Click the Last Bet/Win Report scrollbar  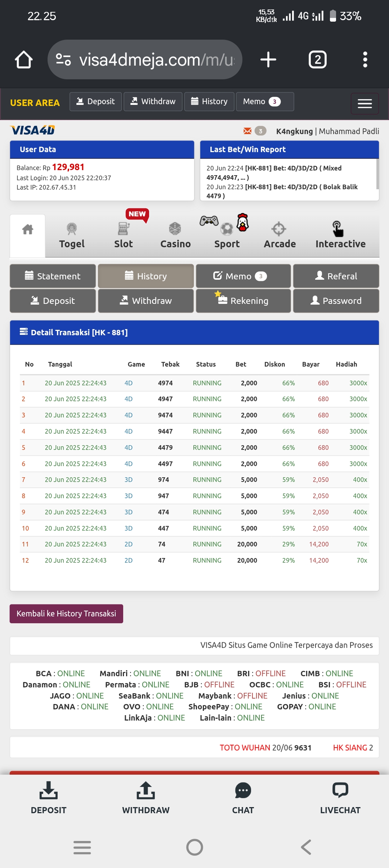[377, 174]
